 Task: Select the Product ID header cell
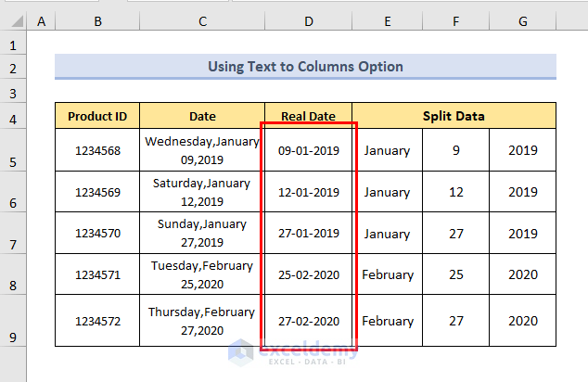(97, 116)
